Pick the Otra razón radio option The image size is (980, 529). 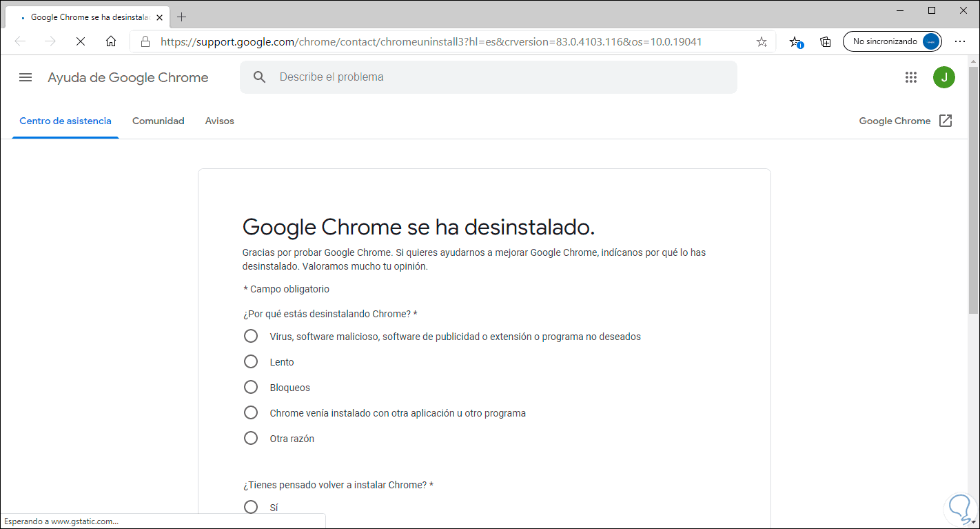point(251,439)
